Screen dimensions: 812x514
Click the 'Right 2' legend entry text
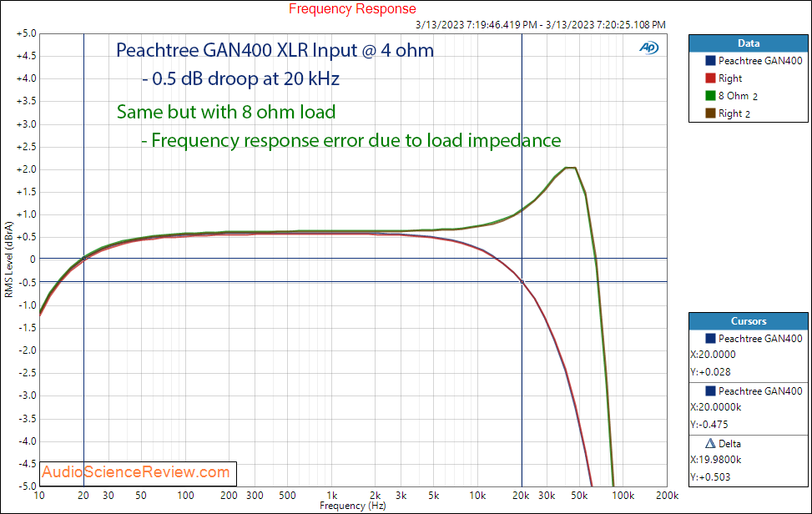(734, 113)
